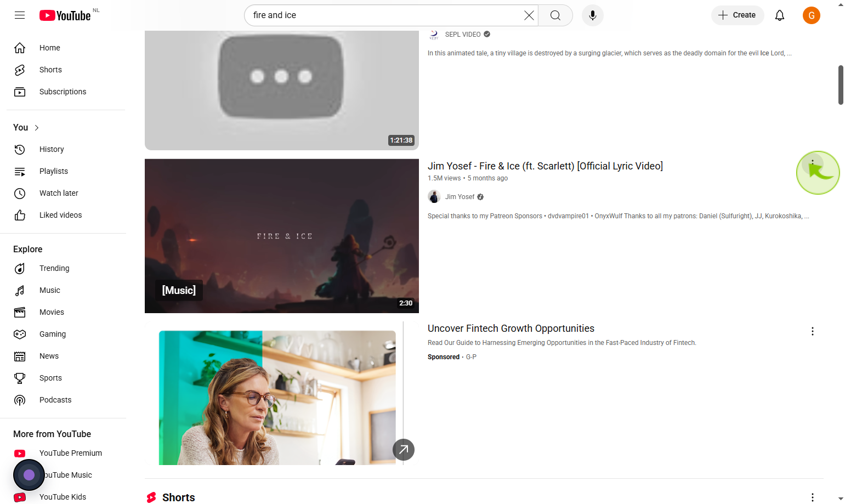Viewport: 845px width, 504px height.
Task: Click the YouTube logo
Action: point(65,15)
